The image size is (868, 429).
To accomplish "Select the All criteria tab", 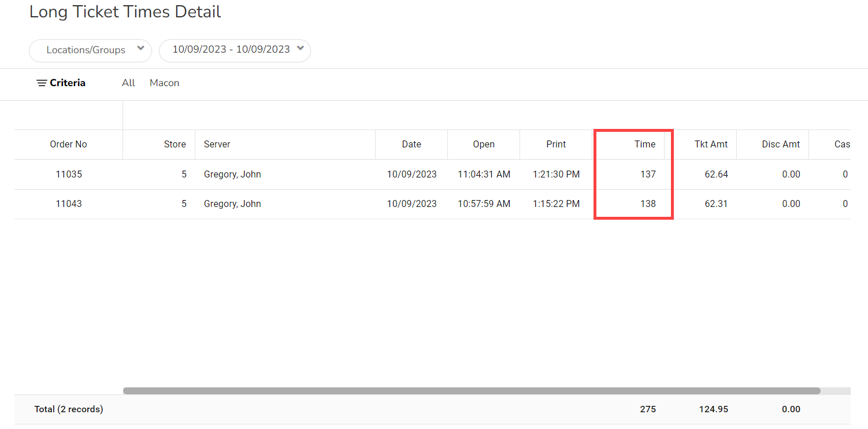I will pyautogui.click(x=128, y=83).
